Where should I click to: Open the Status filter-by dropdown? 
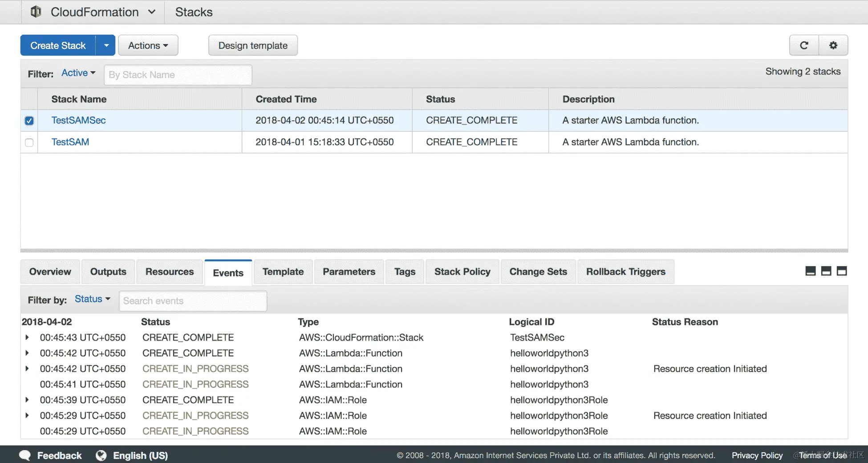92,299
